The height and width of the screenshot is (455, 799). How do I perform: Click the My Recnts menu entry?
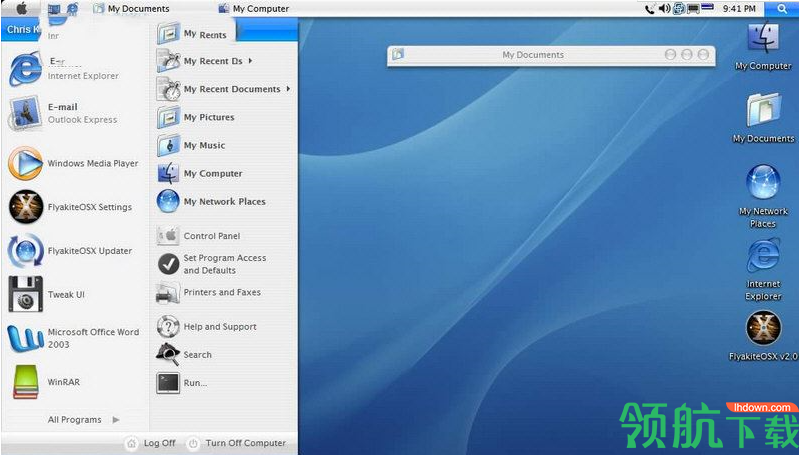tap(192, 34)
